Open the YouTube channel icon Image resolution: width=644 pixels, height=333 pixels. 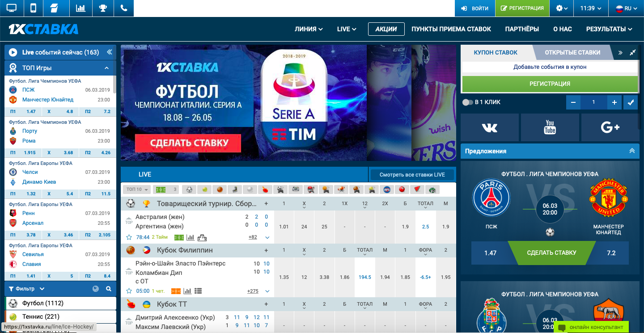click(550, 127)
